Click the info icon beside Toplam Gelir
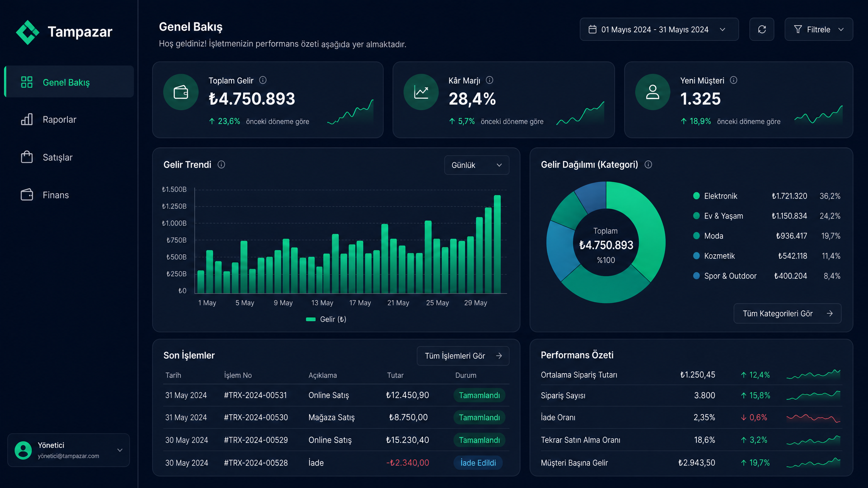Screen dimensions: 868x488 [x=263, y=80]
